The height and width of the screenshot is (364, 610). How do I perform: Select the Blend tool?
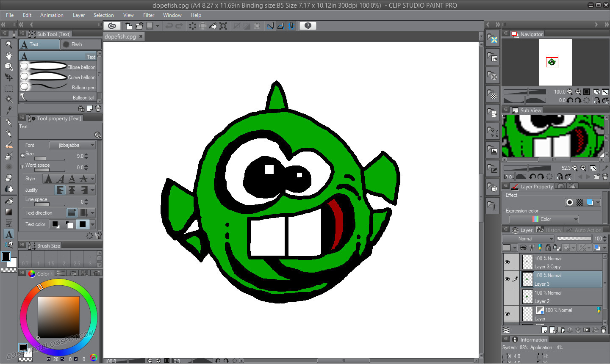[8, 189]
